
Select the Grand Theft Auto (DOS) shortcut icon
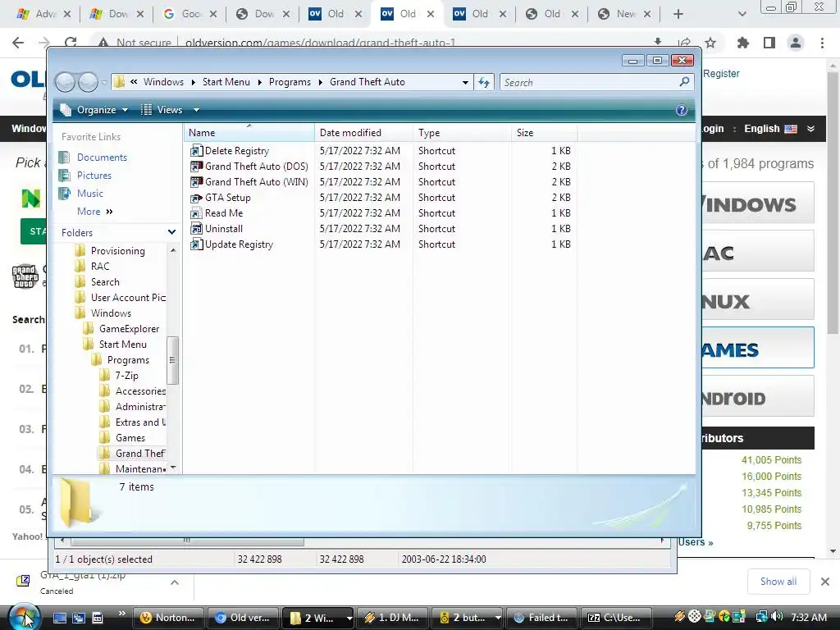(197, 167)
